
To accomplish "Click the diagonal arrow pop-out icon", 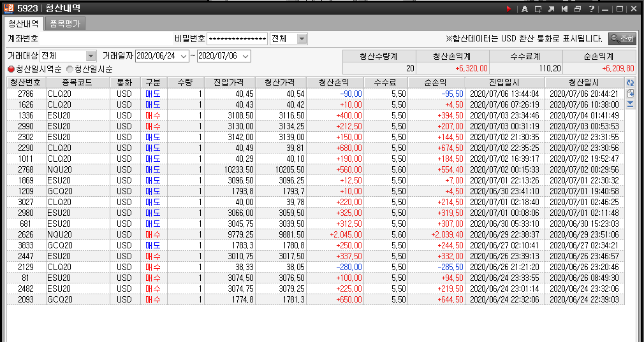I will pyautogui.click(x=552, y=9).
